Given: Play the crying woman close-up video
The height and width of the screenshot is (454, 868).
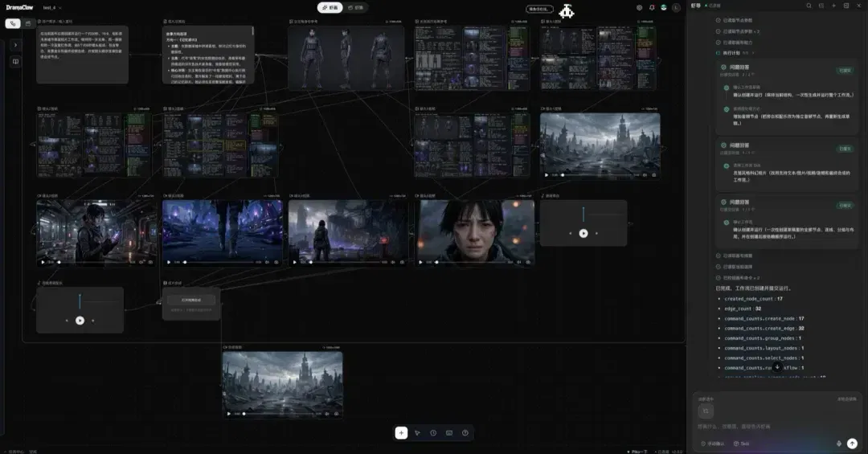Looking at the screenshot, I should point(420,262).
